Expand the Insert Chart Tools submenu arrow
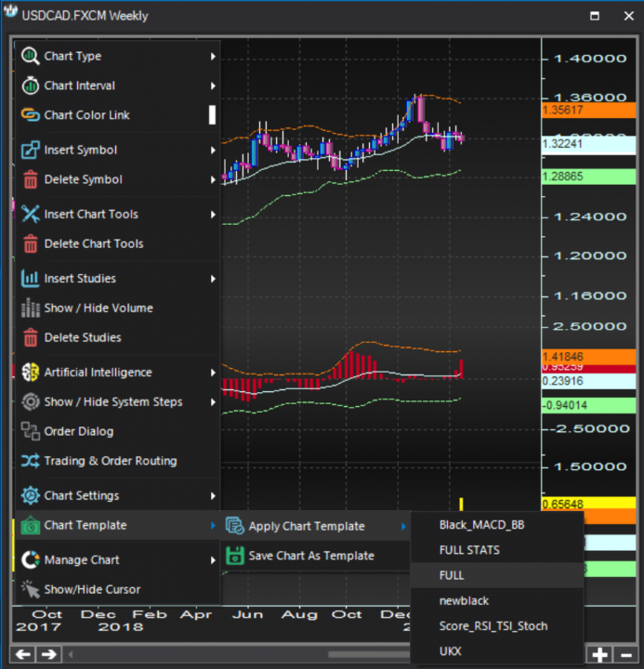 click(213, 215)
